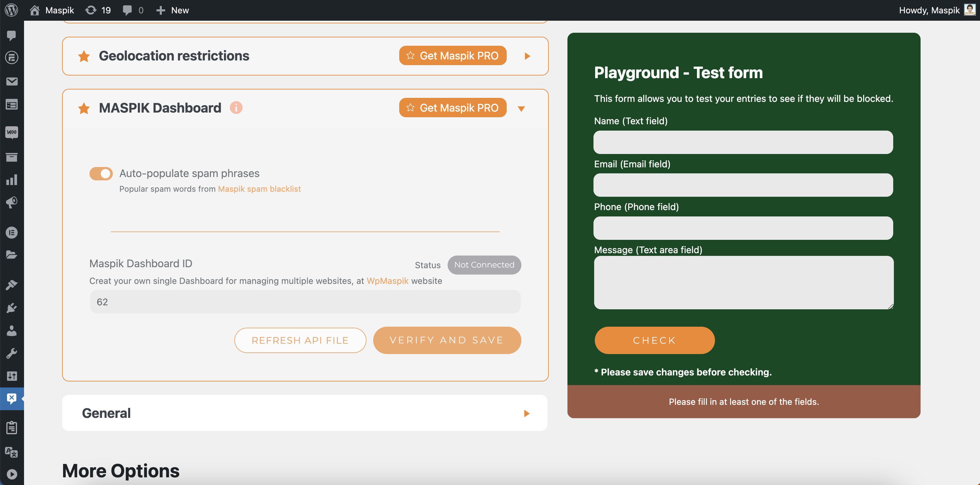Click the WordPress logo icon in toolbar
Screen dimensions: 980x485
pos(12,10)
